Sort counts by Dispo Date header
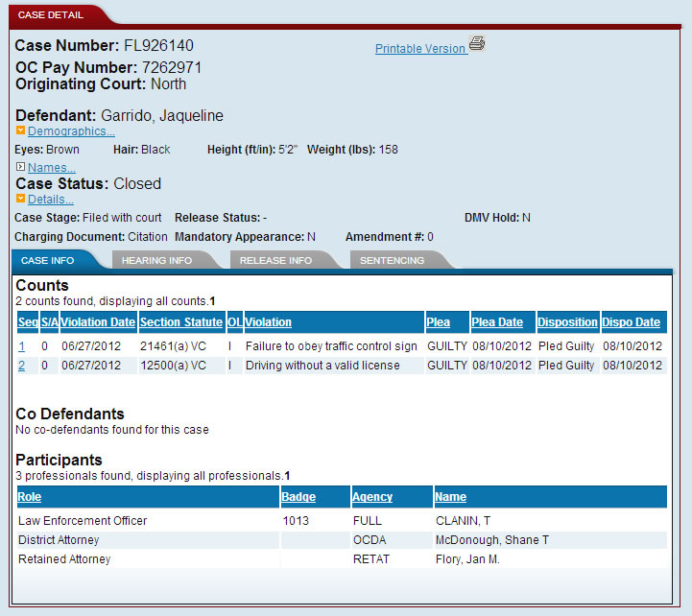This screenshot has height=616, width=692. tap(632, 322)
